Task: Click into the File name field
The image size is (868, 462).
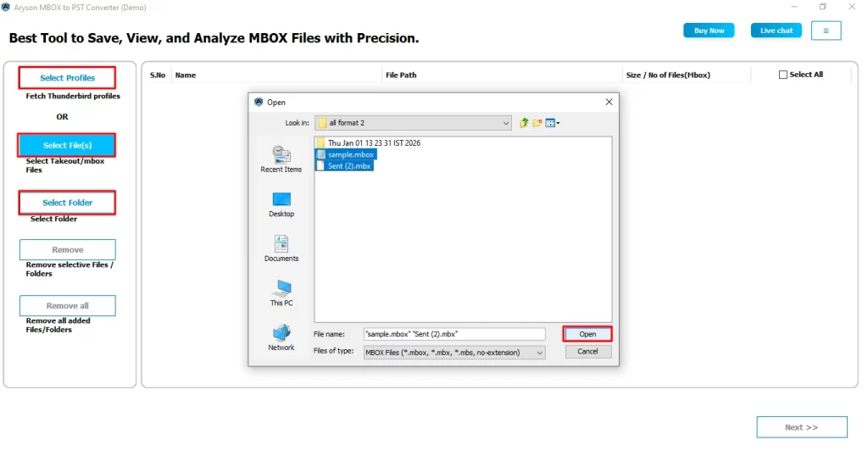Action: [454, 334]
